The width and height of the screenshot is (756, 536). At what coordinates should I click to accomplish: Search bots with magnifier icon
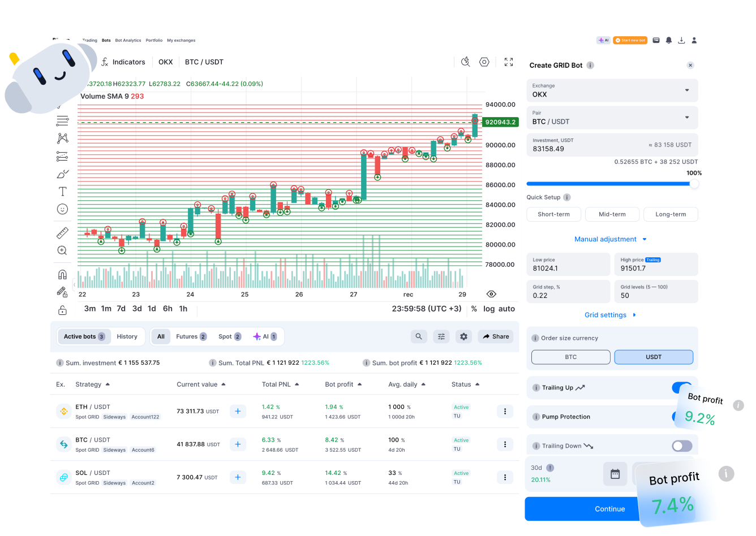pyautogui.click(x=419, y=336)
